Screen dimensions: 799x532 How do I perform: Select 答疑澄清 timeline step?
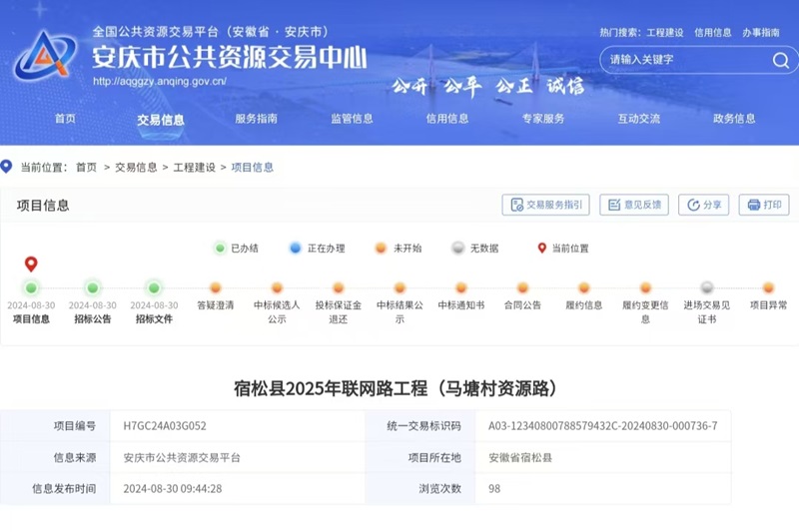[x=216, y=288]
